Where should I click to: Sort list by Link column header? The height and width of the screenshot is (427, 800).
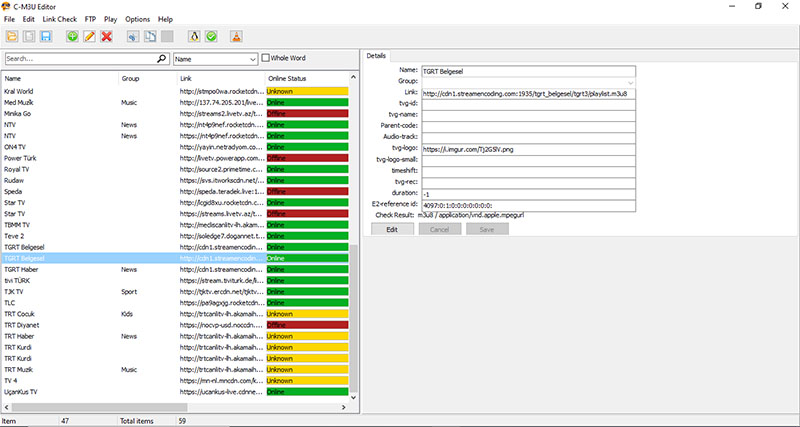[221, 79]
